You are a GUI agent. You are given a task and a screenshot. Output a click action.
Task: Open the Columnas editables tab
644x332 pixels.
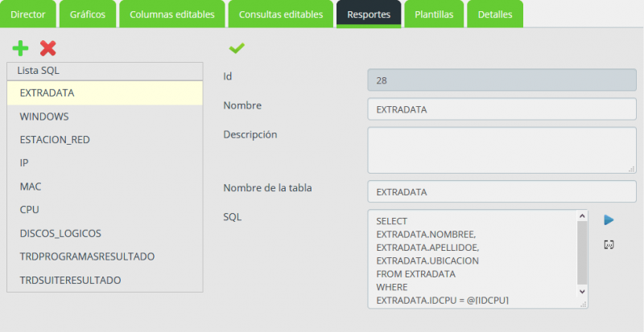[x=172, y=14]
